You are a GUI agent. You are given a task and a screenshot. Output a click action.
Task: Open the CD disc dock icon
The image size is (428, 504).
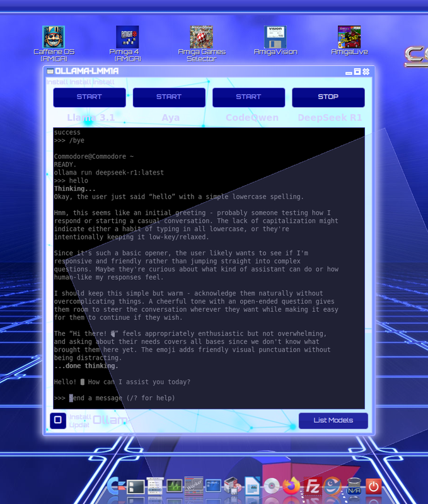click(x=272, y=486)
